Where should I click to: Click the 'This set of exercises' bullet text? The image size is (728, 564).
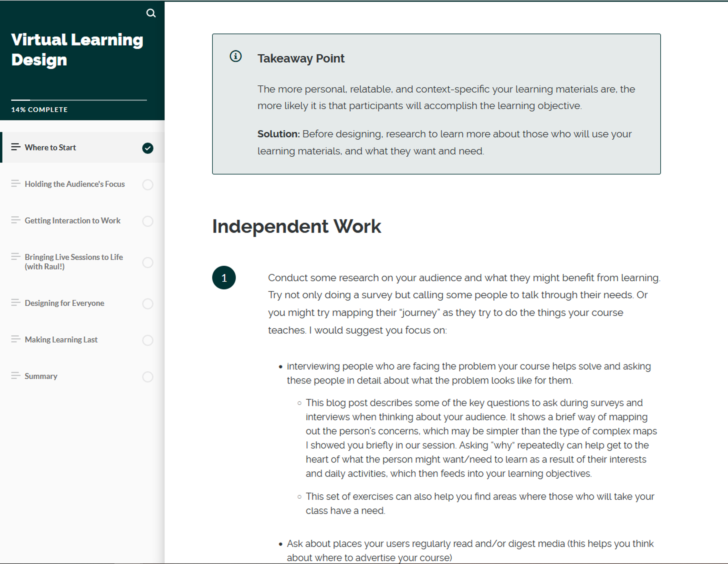pos(480,503)
